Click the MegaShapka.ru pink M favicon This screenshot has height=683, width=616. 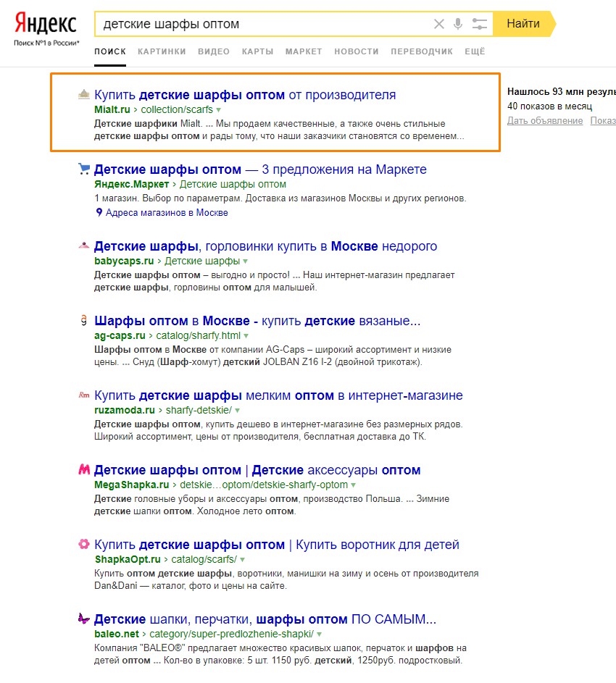(x=83, y=469)
